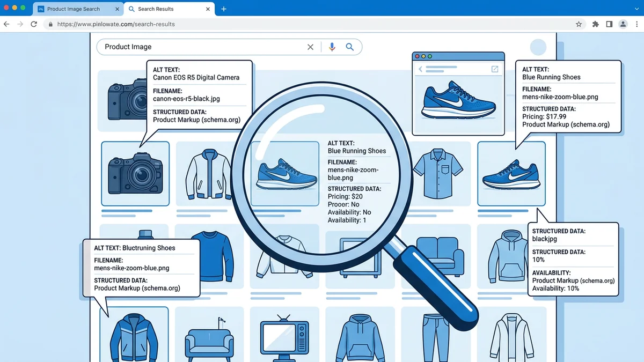This screenshot has width=644, height=362.
Task: Click the 'Availability: 10%' text
Action: coord(555,289)
